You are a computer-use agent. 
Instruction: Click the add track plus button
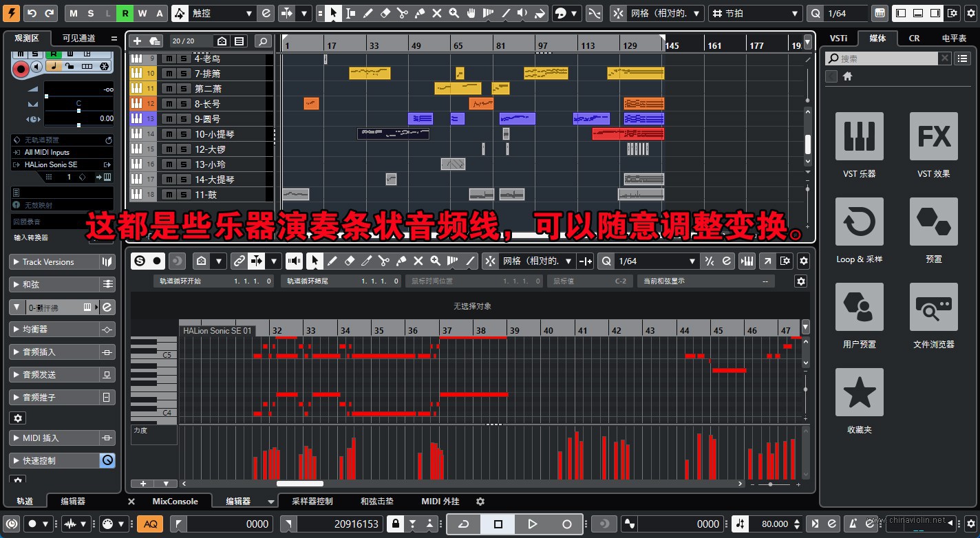(137, 41)
